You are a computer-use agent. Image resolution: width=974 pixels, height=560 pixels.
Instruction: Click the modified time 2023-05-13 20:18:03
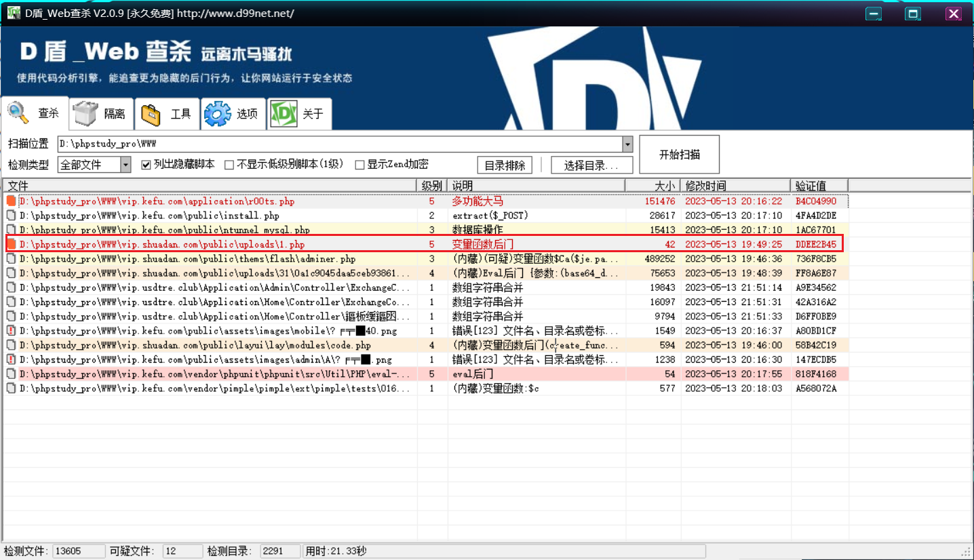733,388
